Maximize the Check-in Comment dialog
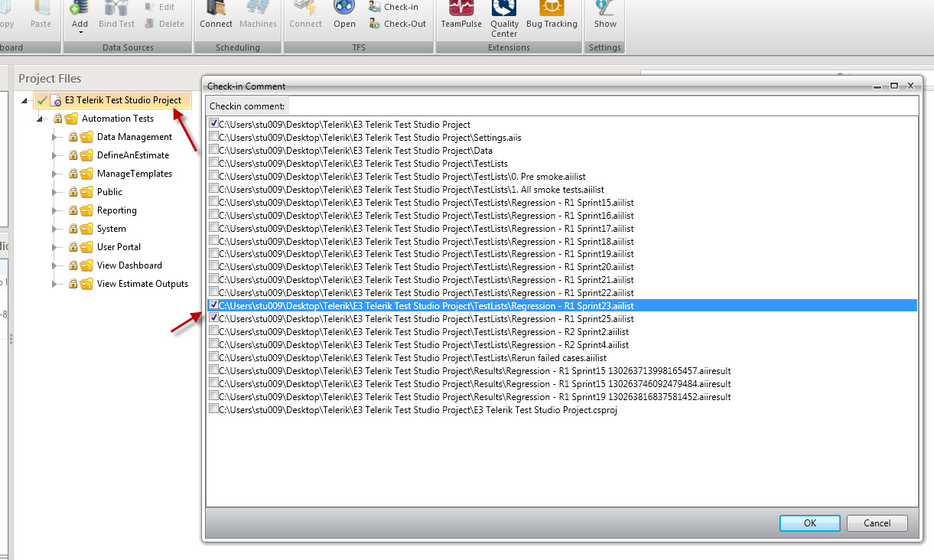934x560 pixels. [894, 86]
